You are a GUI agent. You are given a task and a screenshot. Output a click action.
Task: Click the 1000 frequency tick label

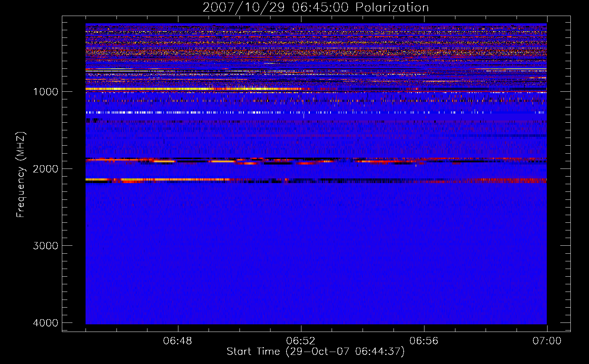[x=46, y=91]
